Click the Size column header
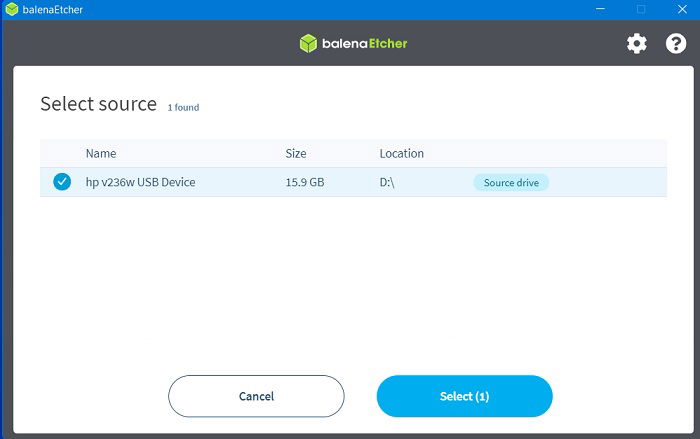Image resolution: width=700 pixels, height=439 pixels. click(296, 154)
